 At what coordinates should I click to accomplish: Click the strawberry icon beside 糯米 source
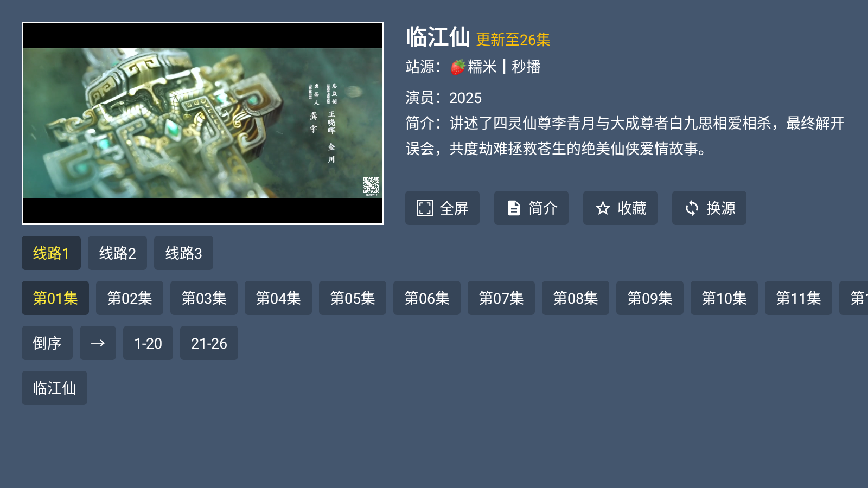click(x=458, y=67)
